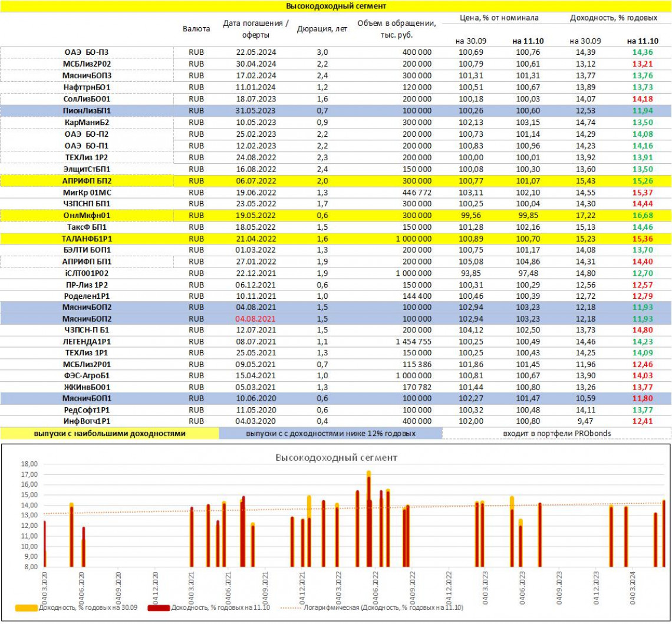Click the dark red legend swatch for 11.10

pyautogui.click(x=161, y=608)
